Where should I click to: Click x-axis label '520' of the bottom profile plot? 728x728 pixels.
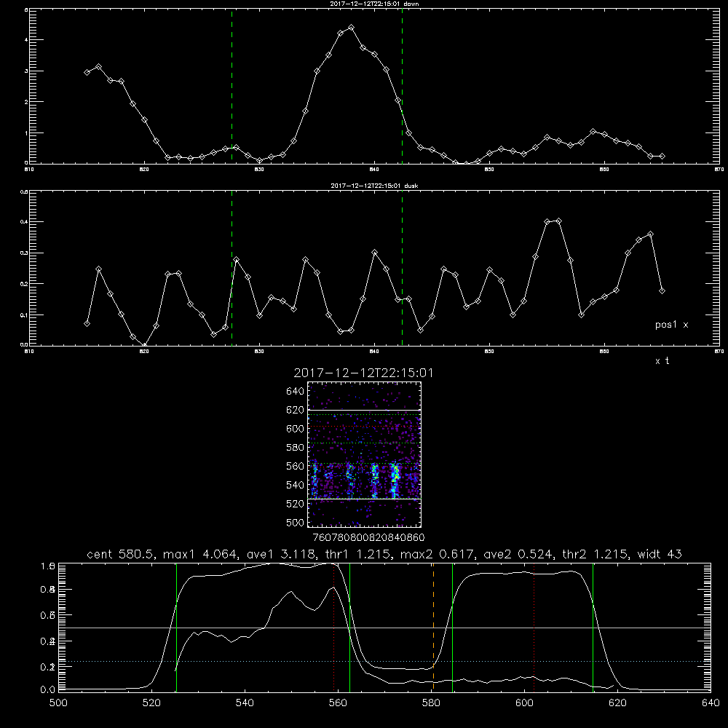151,703
